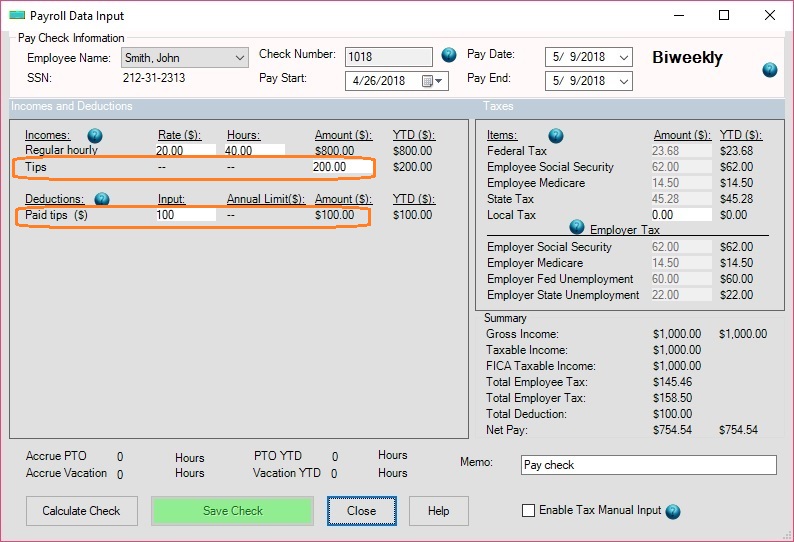Click help icon beside Deductions heading
The width and height of the screenshot is (794, 542).
click(x=102, y=200)
